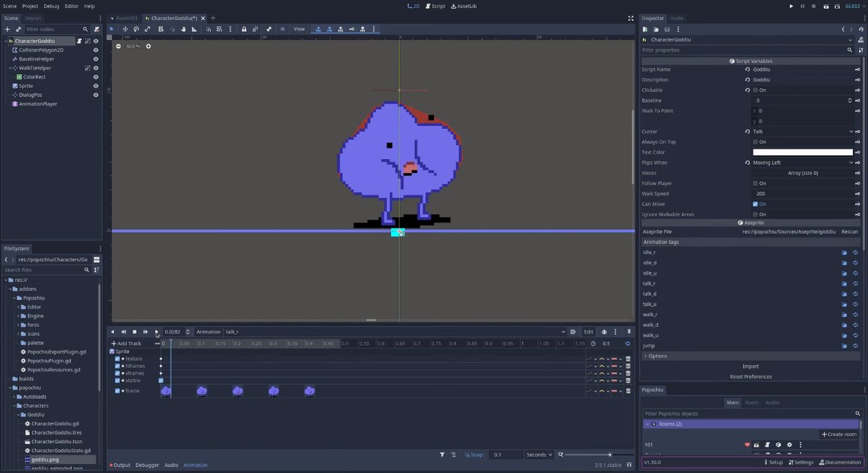Viewport: 868px width, 473px height.
Task: Open the Cursor dropdown showing Talk
Action: (803, 131)
